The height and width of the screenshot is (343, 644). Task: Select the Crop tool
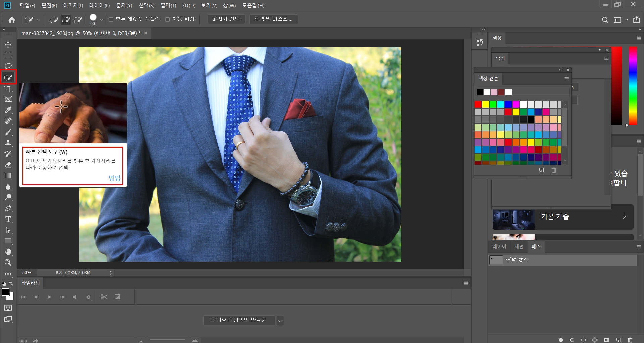[x=8, y=88]
